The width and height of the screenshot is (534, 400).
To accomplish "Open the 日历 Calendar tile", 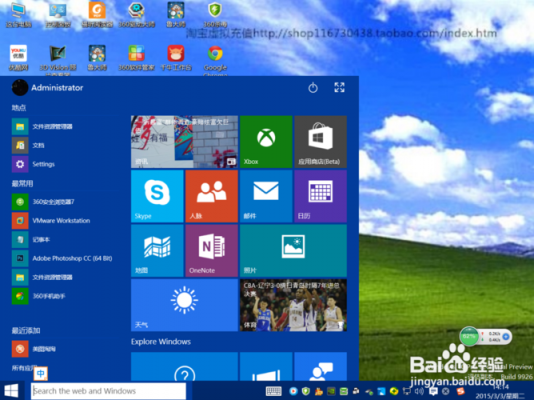I will [320, 196].
